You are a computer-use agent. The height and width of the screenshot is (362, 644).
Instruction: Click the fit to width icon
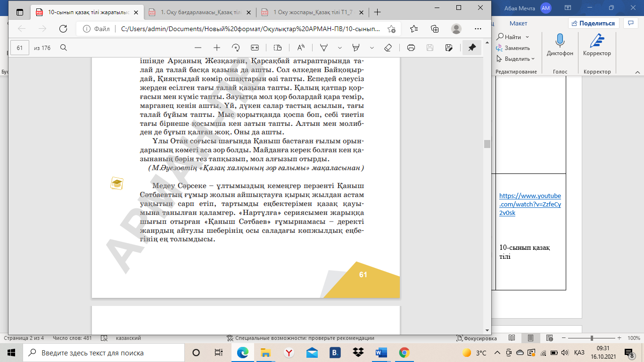click(255, 48)
